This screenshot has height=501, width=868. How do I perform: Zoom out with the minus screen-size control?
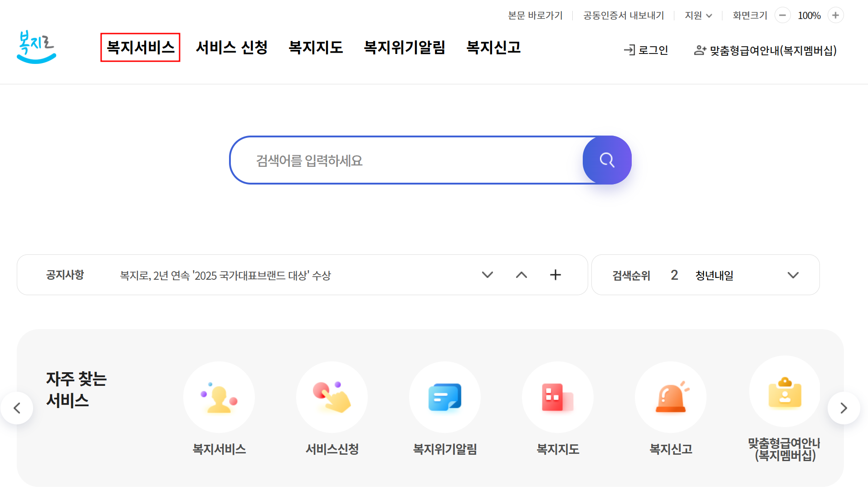pos(783,15)
